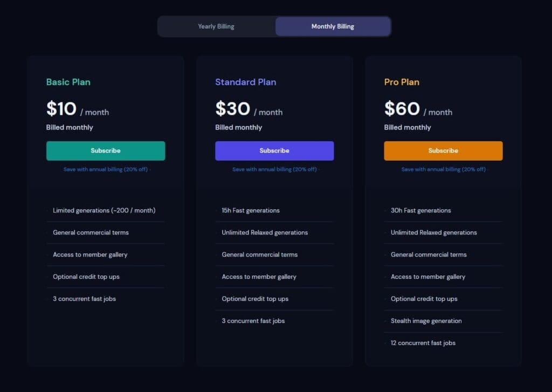Subscribe to the Pro Plan
This screenshot has height=392, width=552.
[x=443, y=151]
